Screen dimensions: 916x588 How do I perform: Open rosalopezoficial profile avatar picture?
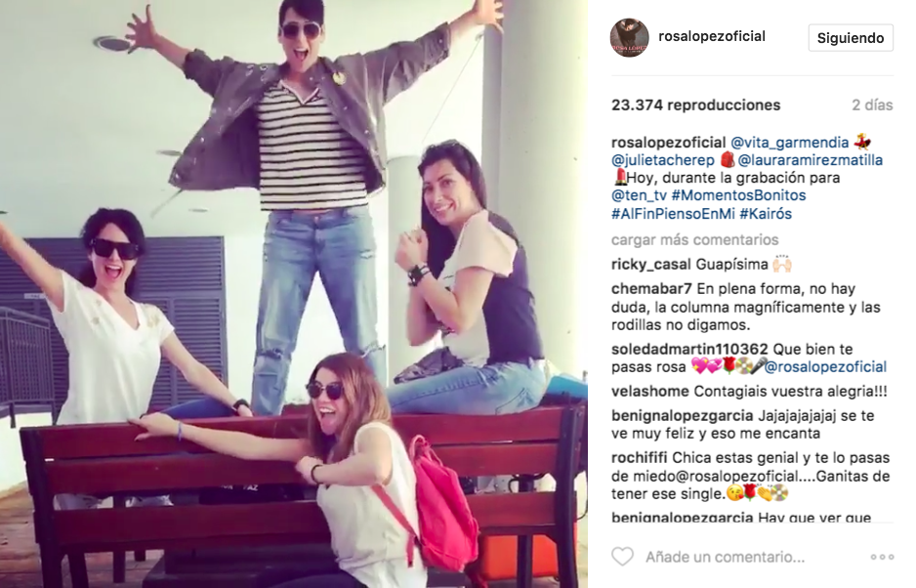[630, 38]
